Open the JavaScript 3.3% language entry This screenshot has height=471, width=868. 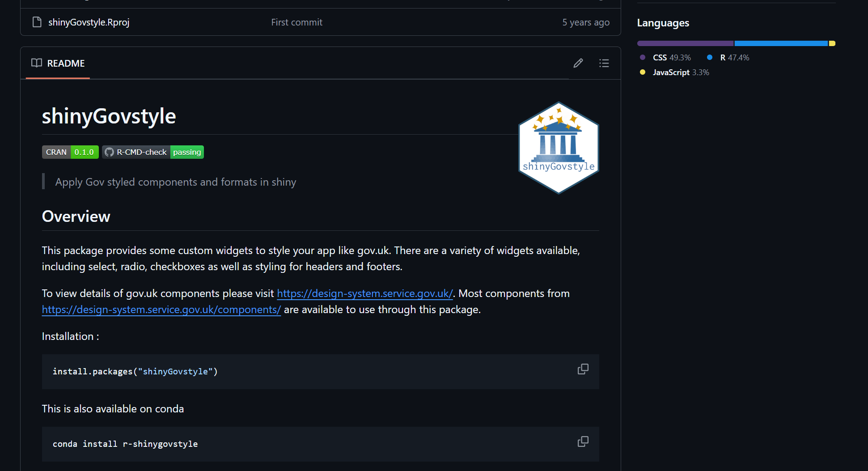click(x=680, y=72)
